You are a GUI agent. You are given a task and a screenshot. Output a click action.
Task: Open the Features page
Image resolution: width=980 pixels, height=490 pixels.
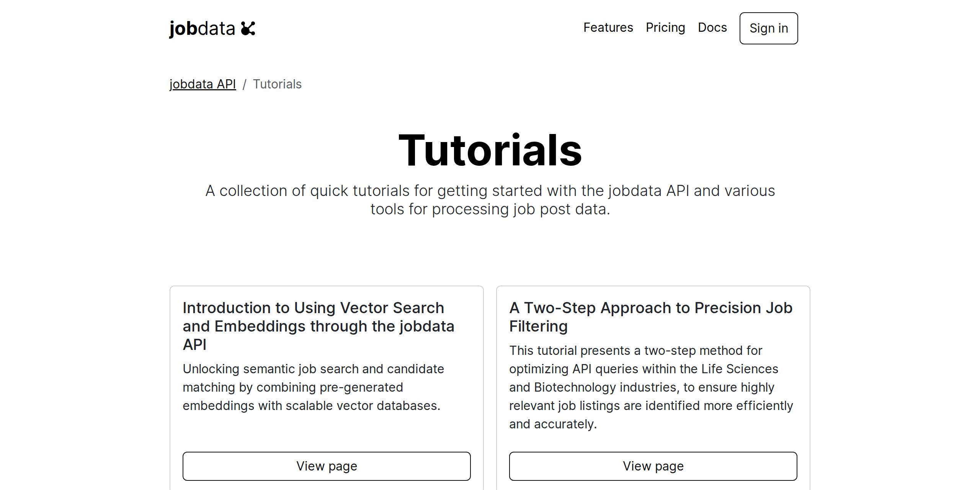(608, 28)
